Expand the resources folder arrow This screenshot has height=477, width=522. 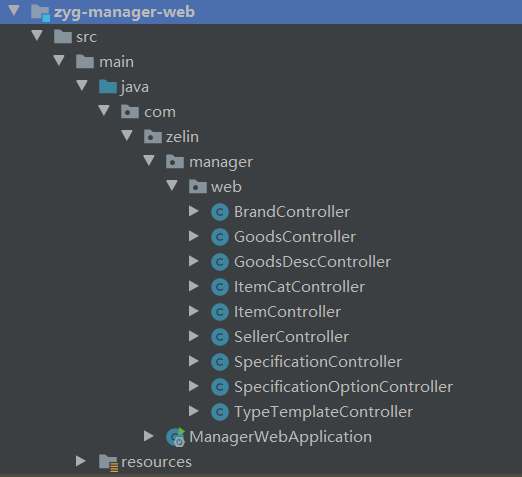(x=81, y=461)
